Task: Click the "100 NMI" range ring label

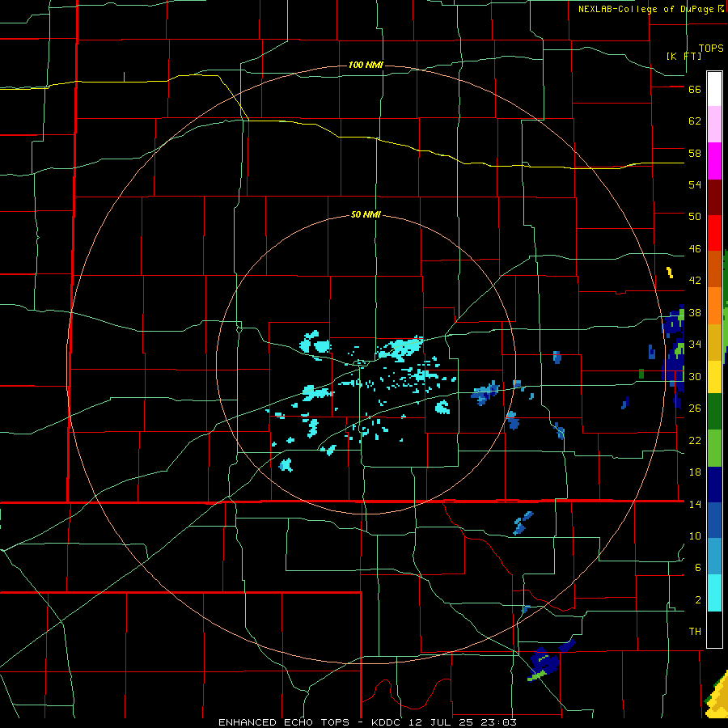Action: [x=366, y=65]
